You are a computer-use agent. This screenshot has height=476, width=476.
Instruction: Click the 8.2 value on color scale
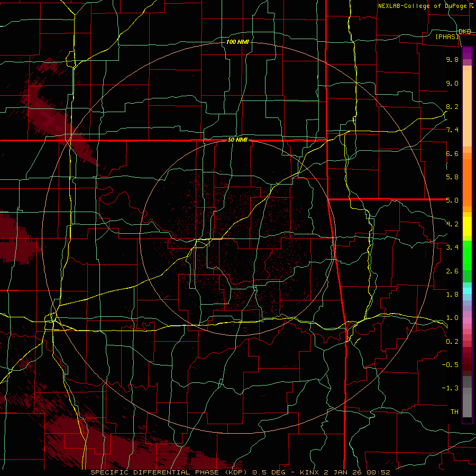click(452, 107)
